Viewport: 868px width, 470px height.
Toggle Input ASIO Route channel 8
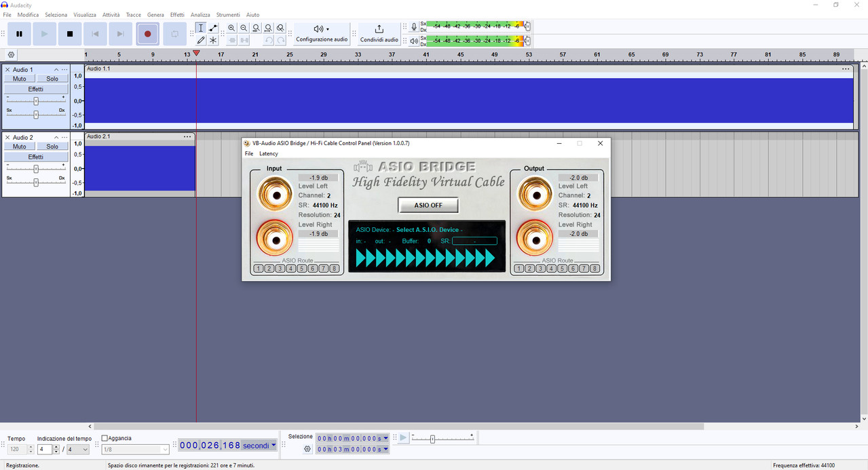334,269
